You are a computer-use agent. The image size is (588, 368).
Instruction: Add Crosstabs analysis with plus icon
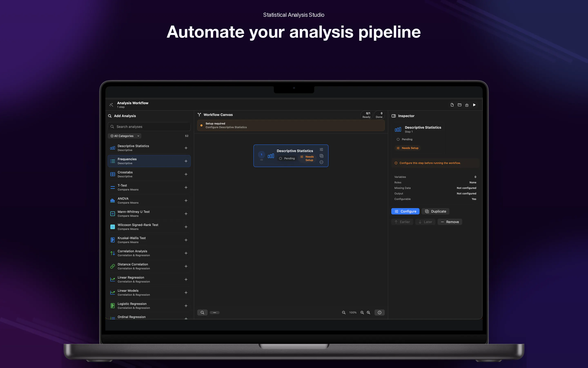point(186,174)
